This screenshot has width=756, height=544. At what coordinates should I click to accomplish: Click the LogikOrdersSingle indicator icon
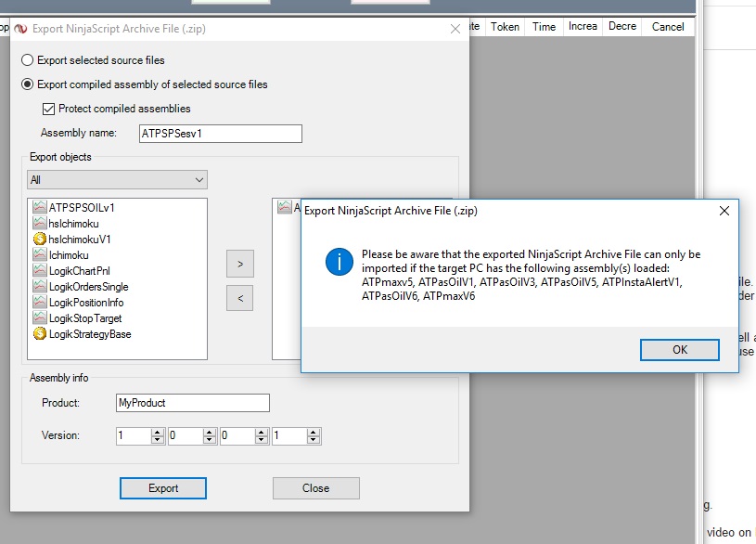click(x=40, y=286)
